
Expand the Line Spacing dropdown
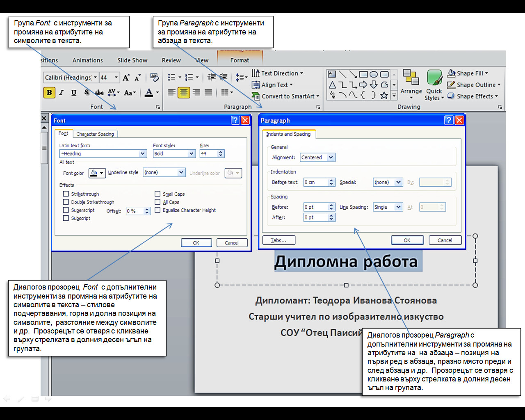pyautogui.click(x=398, y=207)
